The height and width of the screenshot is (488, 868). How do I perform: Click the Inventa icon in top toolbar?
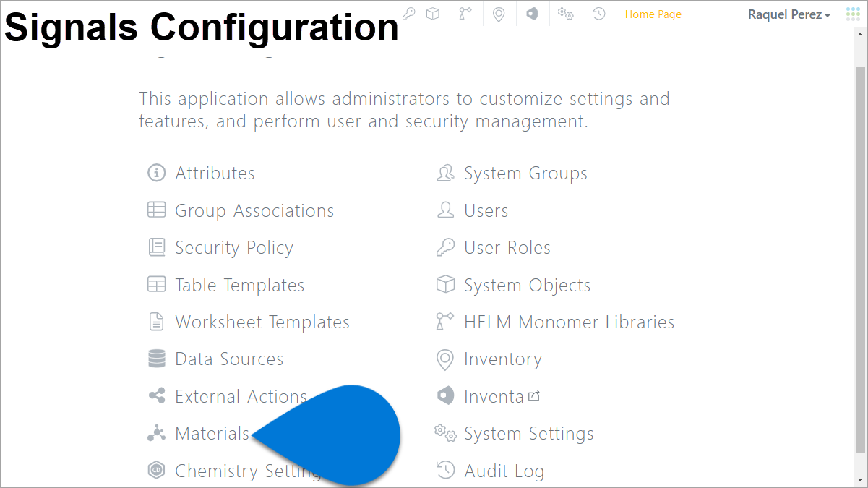[x=532, y=14]
